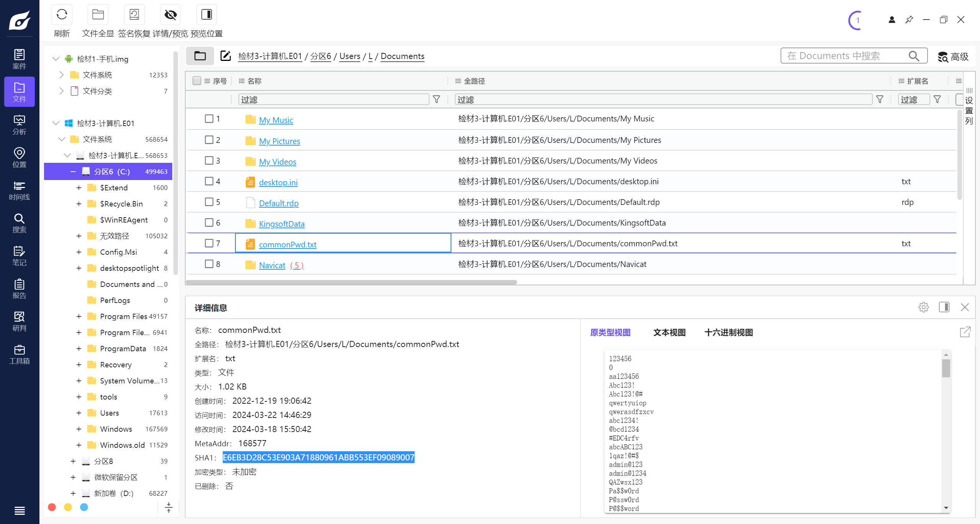980x524 pixels.
Task: Click the 签名恢复 signature recovery icon
Action: (x=134, y=15)
